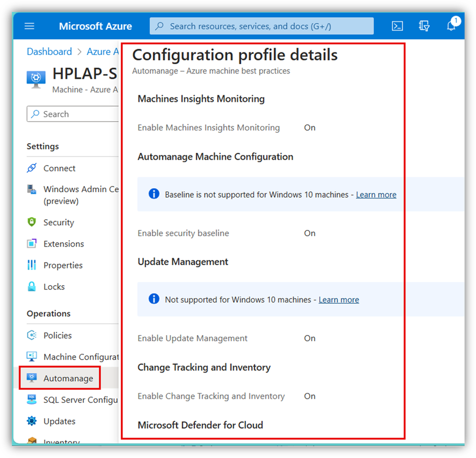Screen dimensions: 476x458
Task: Open the hamburger portal menu
Action: tap(30, 26)
